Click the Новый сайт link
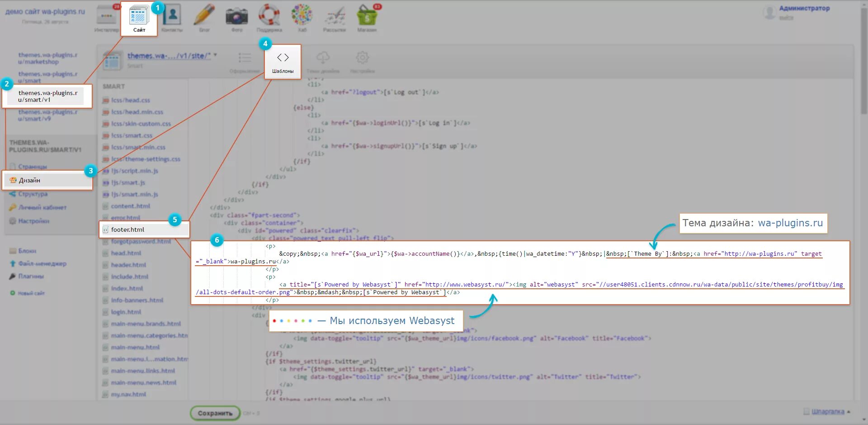The height and width of the screenshot is (425, 868). pyautogui.click(x=31, y=293)
